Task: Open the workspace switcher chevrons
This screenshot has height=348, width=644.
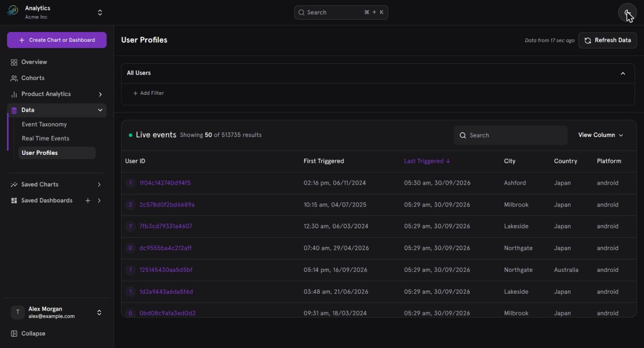Action: click(x=100, y=12)
